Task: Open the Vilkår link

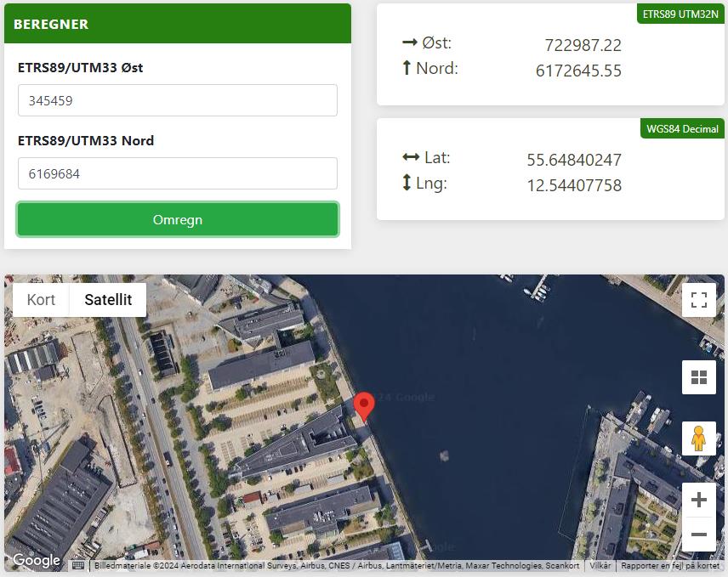Action: [600, 565]
